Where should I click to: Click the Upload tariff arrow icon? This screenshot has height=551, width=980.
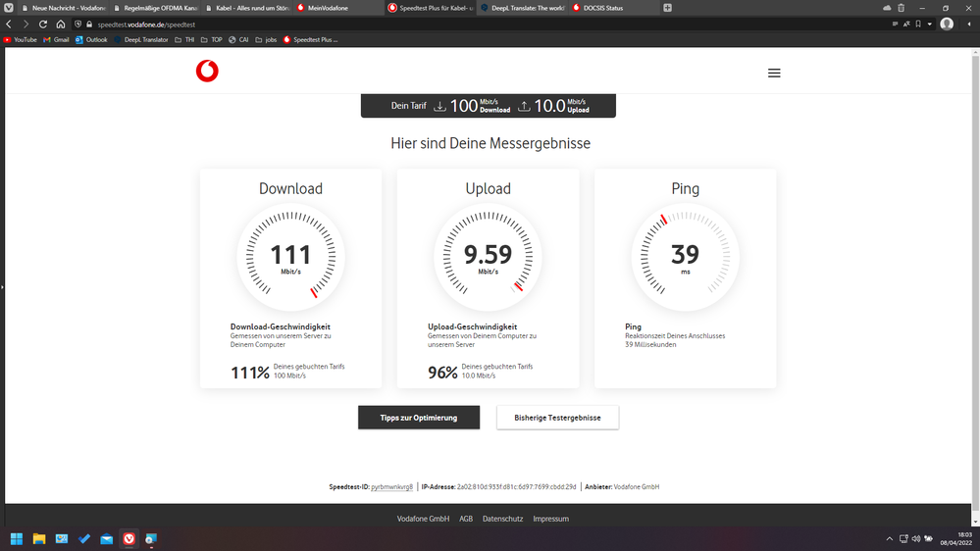pyautogui.click(x=524, y=106)
